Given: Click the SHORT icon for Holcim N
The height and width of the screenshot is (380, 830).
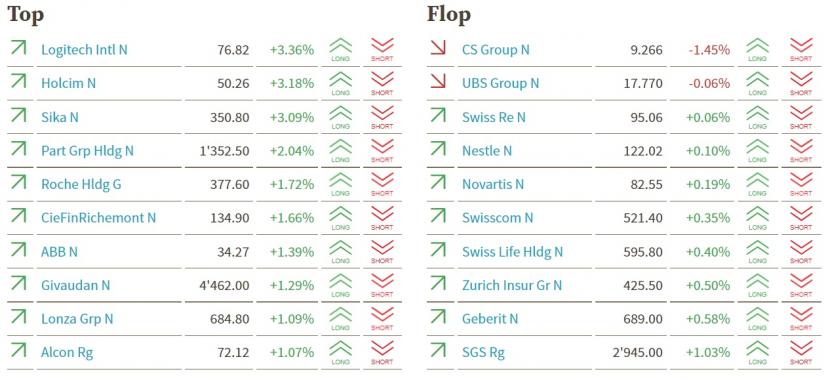Looking at the screenshot, I should (x=382, y=83).
